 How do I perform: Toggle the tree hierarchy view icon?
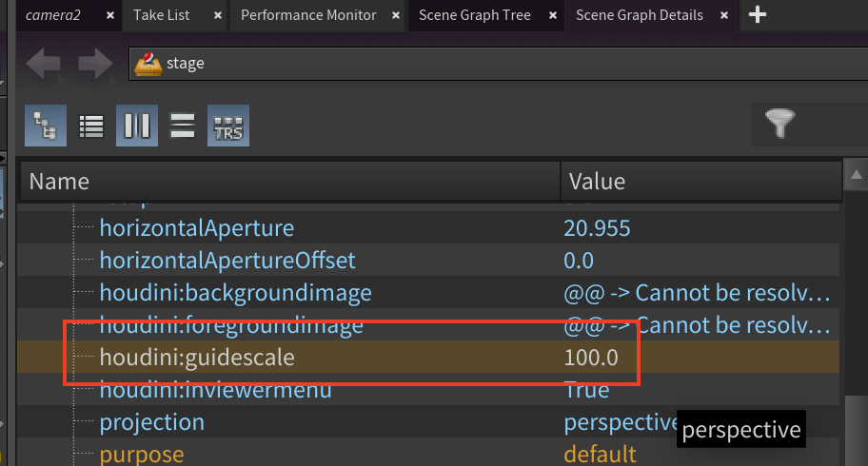tap(46, 126)
